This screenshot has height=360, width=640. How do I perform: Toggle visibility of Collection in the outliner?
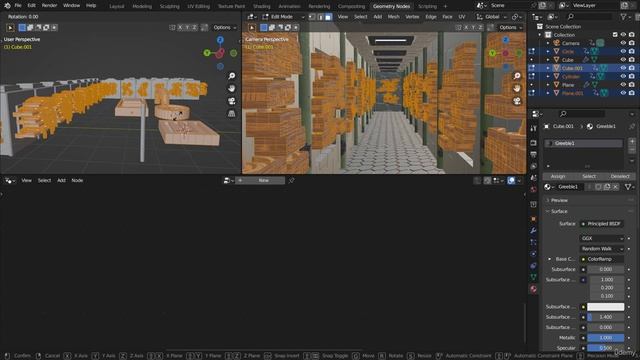[623, 35]
